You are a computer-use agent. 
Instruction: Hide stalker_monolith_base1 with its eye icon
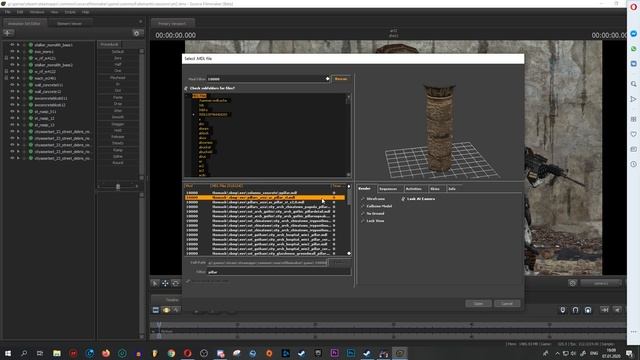point(12,45)
